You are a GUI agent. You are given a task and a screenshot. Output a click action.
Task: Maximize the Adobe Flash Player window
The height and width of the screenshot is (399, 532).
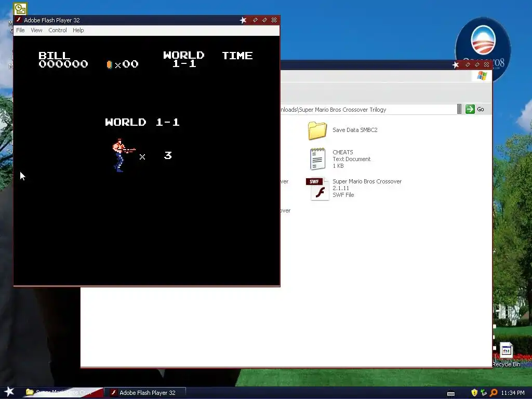pyautogui.click(x=264, y=20)
